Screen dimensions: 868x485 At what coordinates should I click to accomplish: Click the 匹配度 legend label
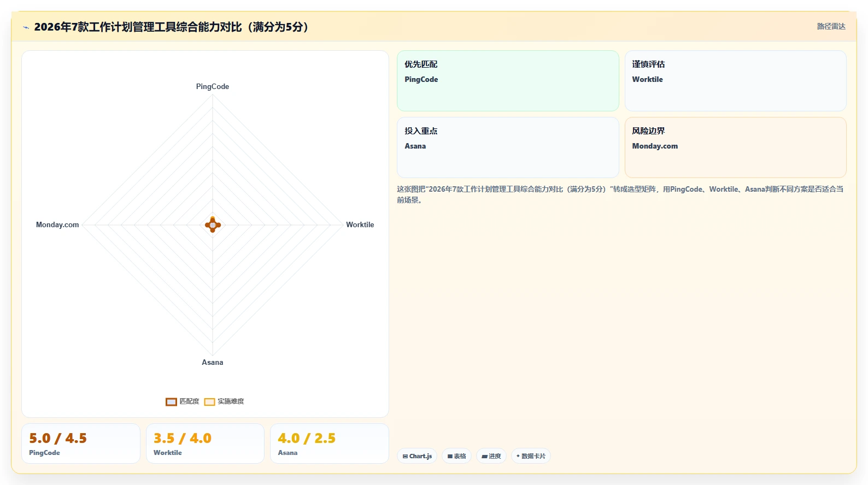(x=189, y=401)
